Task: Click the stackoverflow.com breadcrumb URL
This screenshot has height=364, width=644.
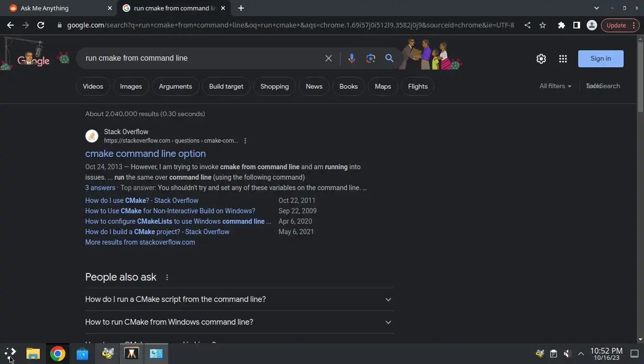Action: [171, 141]
